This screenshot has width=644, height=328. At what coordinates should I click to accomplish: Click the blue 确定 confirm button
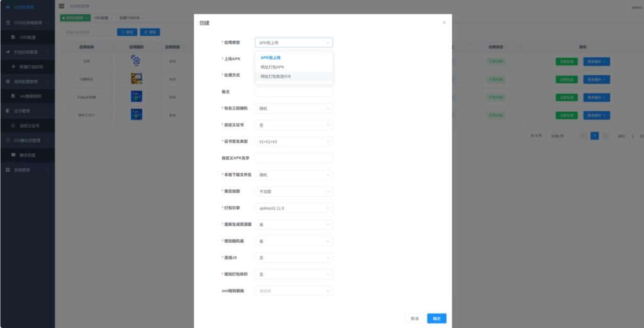click(436, 319)
